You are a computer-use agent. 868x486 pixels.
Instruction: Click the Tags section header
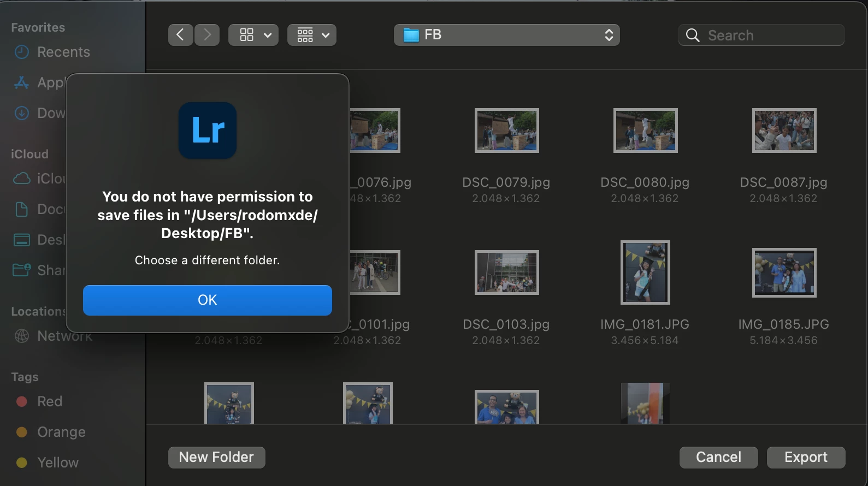[25, 377]
